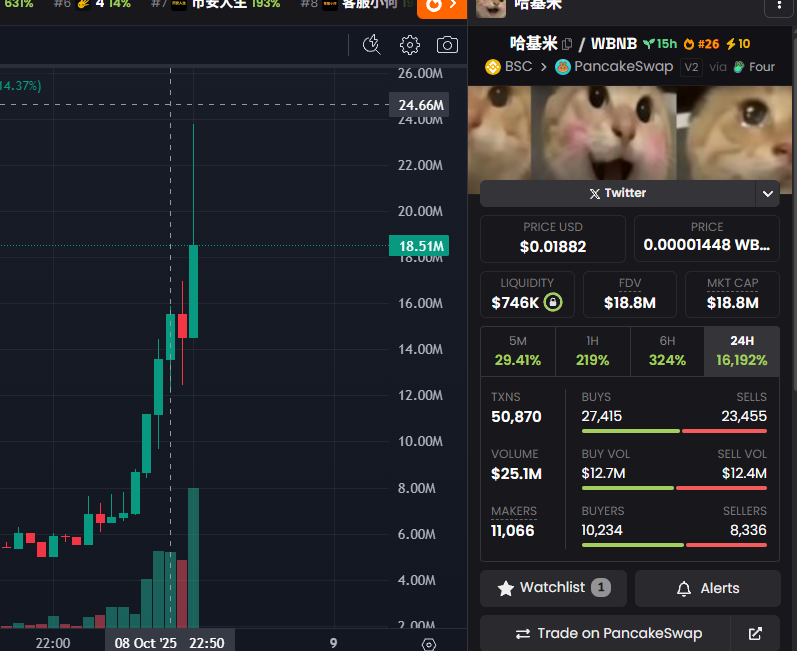Click the buy vol versus sell vol bar

pos(674,488)
